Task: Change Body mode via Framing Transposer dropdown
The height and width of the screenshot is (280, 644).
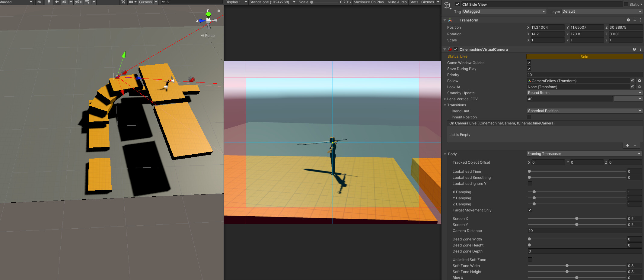Action: (583, 154)
